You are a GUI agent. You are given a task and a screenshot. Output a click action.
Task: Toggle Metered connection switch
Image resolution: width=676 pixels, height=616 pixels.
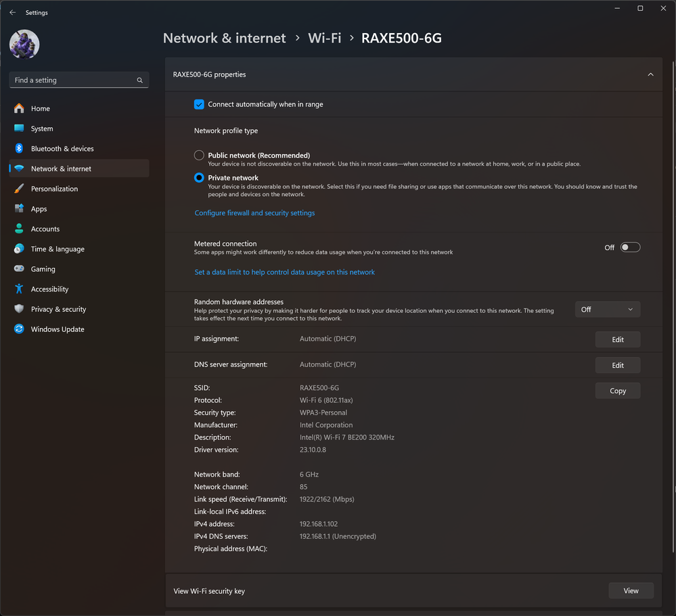[x=630, y=247]
